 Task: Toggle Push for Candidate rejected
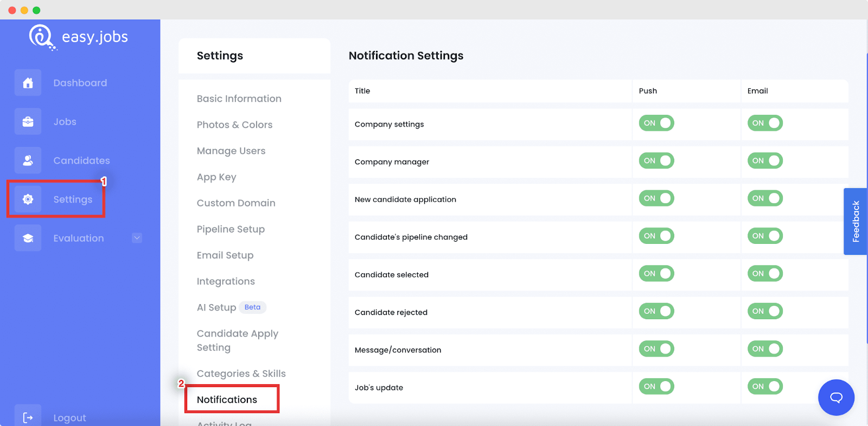click(656, 311)
